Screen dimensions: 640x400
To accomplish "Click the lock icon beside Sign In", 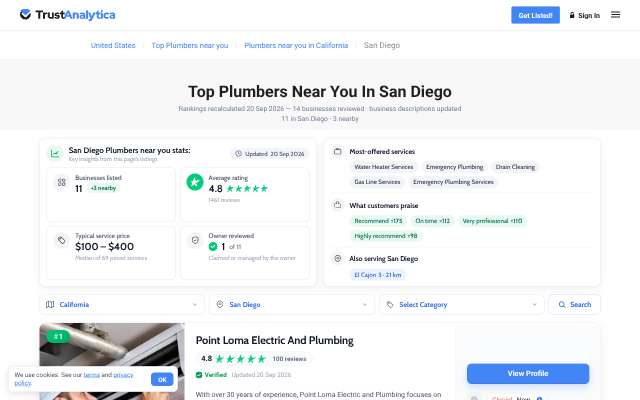I will [x=572, y=15].
